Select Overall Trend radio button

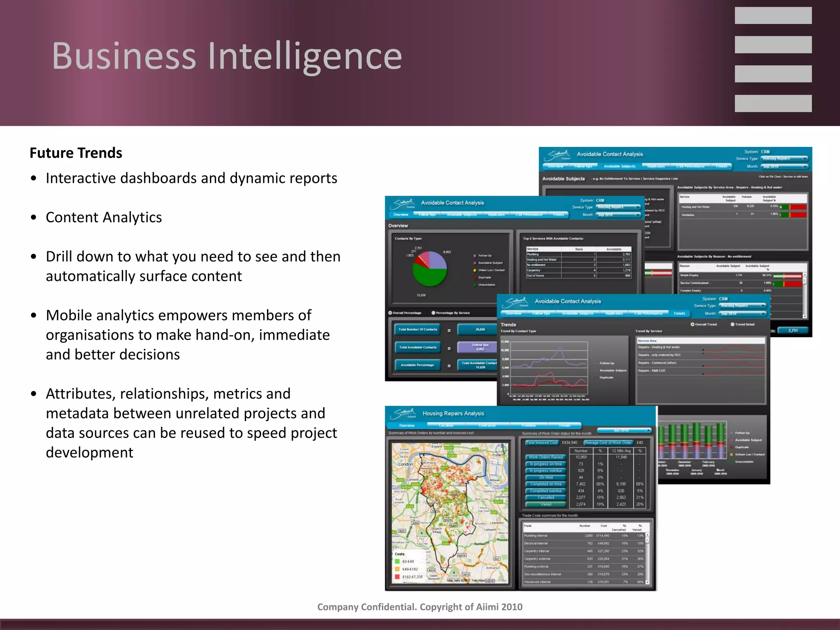click(x=692, y=324)
